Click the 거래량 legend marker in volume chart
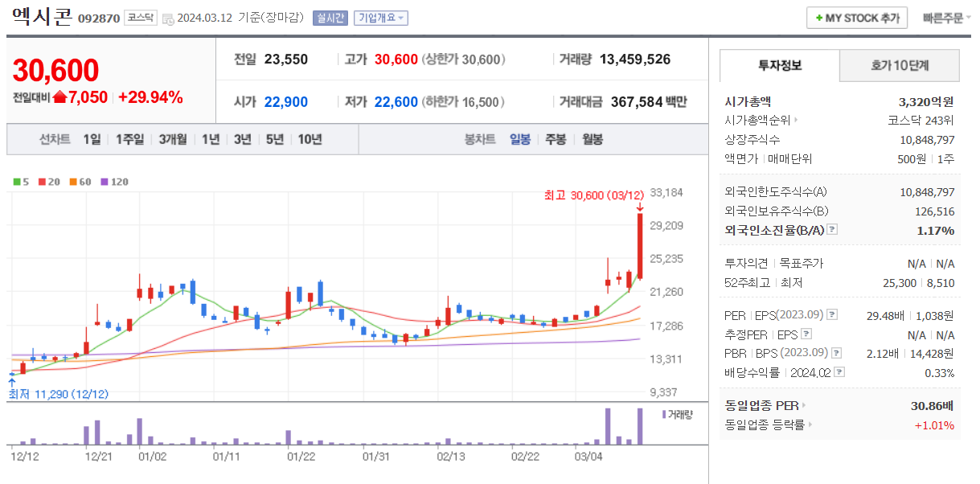This screenshot has height=484, width=980. [x=664, y=414]
